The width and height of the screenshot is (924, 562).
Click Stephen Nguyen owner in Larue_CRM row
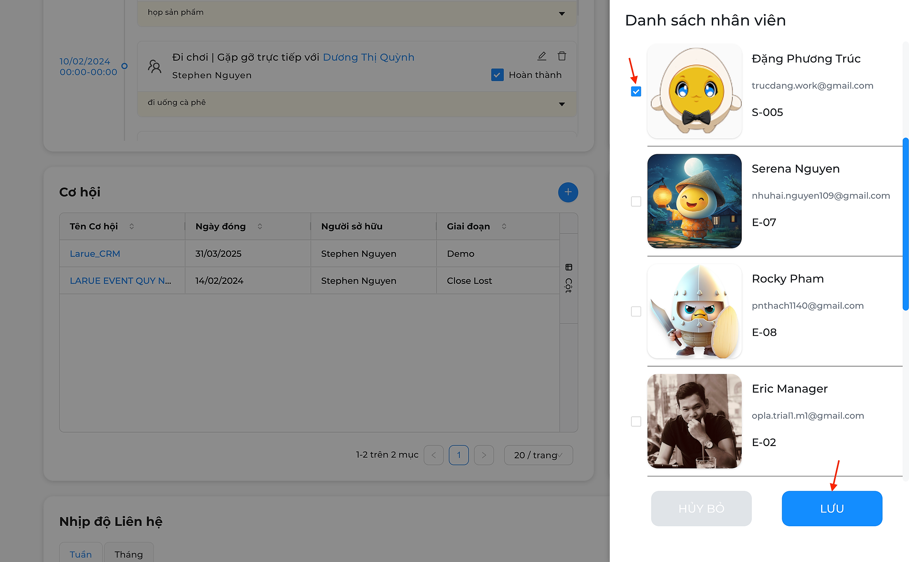358,254
